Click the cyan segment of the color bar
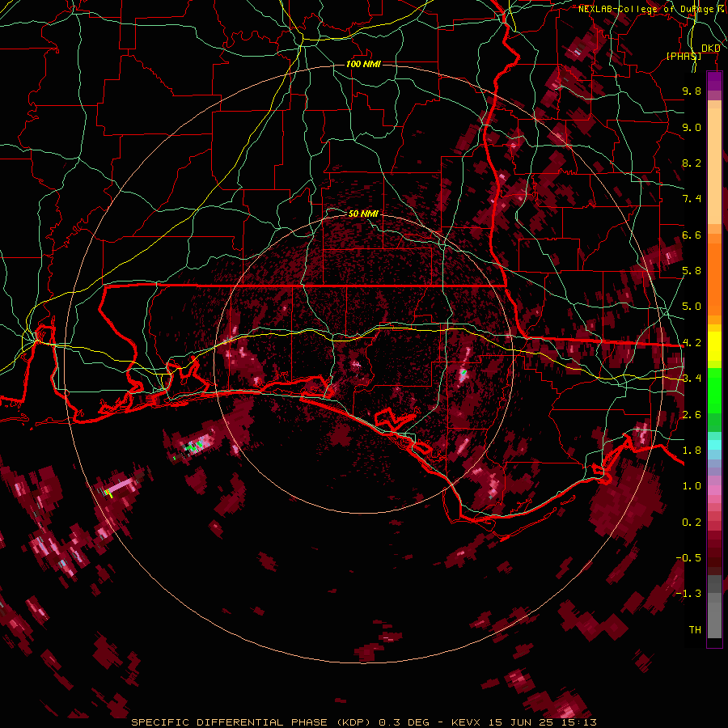728x728 pixels. click(x=714, y=445)
